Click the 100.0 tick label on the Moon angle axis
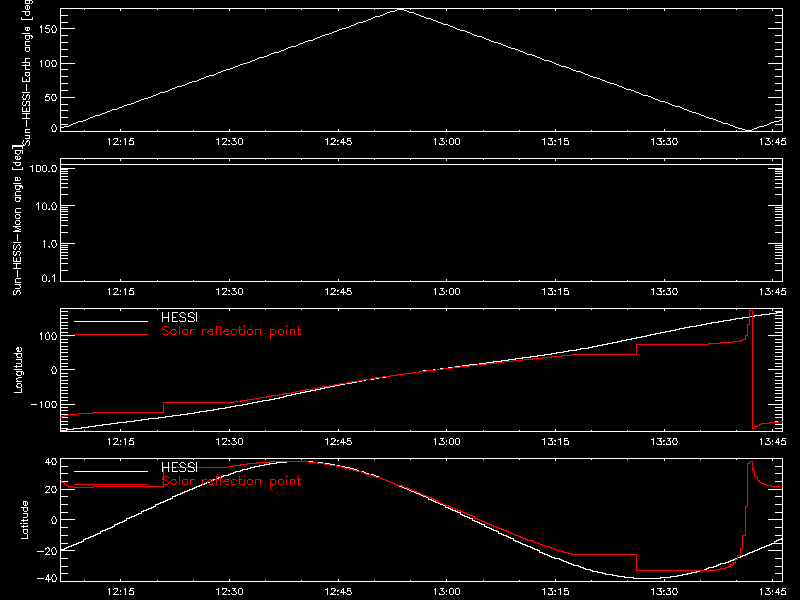800x600 pixels. [43, 168]
